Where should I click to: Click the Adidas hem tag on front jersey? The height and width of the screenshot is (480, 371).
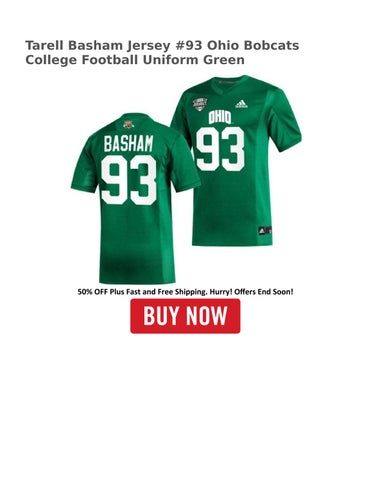pyautogui.click(x=265, y=231)
